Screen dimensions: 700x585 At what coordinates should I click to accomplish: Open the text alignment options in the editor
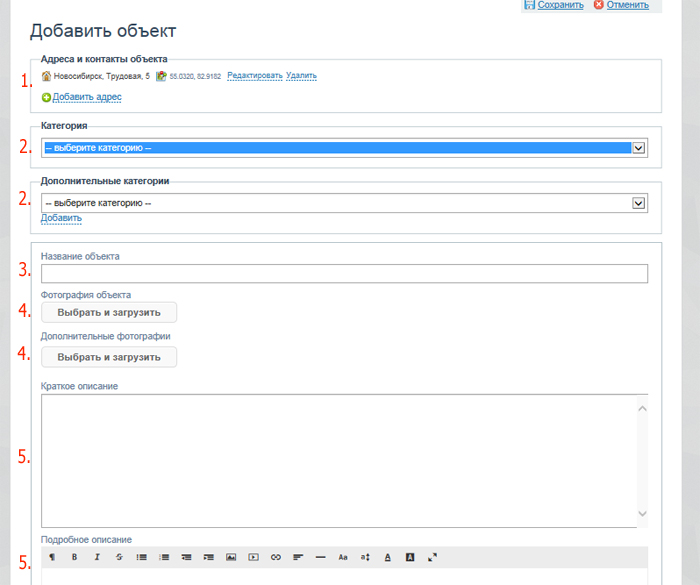[x=298, y=557]
